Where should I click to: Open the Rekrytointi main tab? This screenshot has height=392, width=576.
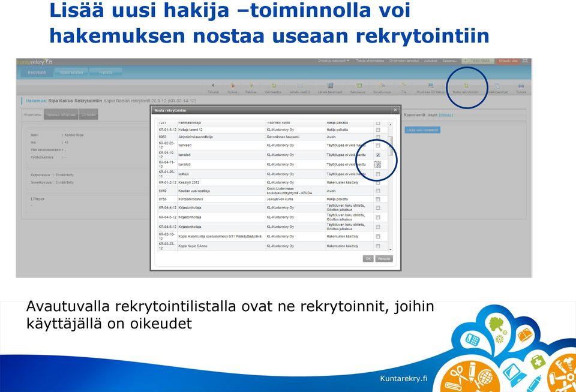(37, 73)
